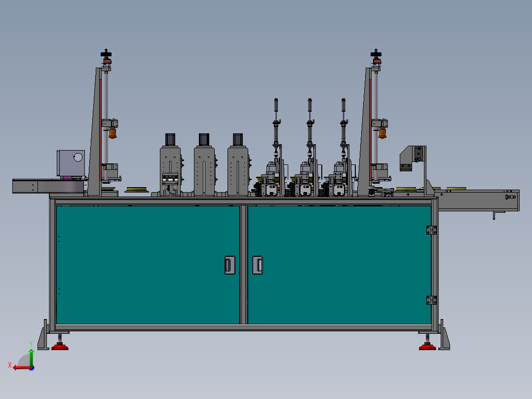Select the middle motor-topped press station
Image resolution: width=532 pixels, height=399 pixels.
point(204,165)
